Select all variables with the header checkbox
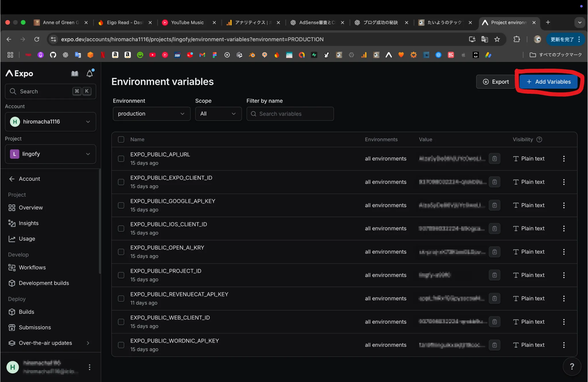This screenshot has width=588, height=382. point(121,139)
